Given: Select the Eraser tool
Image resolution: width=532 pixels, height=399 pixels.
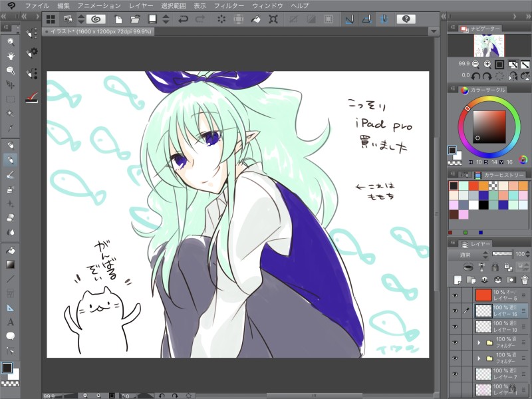Looking at the screenshot, I should [x=11, y=218].
